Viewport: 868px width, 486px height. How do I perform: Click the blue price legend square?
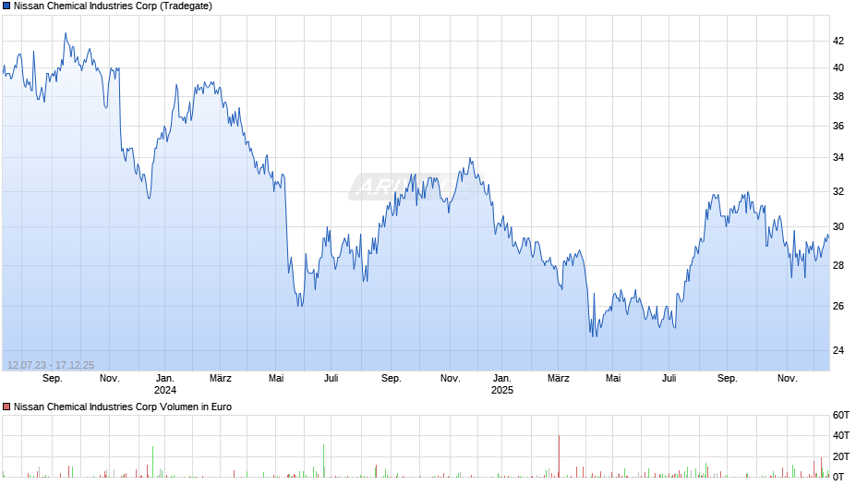pyautogui.click(x=6, y=6)
